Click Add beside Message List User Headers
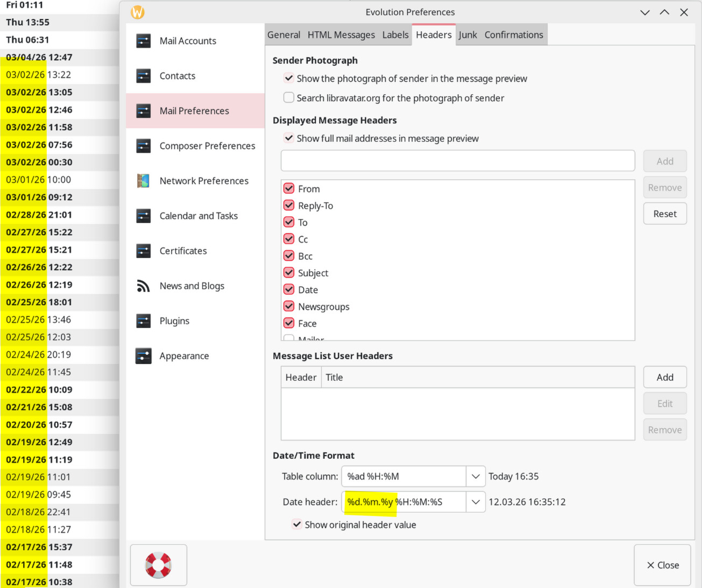Image resolution: width=702 pixels, height=588 pixels. [664, 377]
